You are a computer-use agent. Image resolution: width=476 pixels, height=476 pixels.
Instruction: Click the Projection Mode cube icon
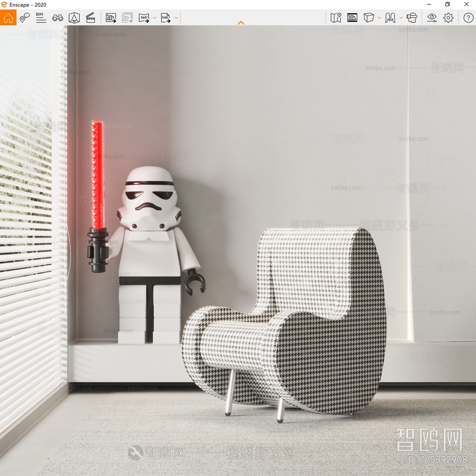369,18
